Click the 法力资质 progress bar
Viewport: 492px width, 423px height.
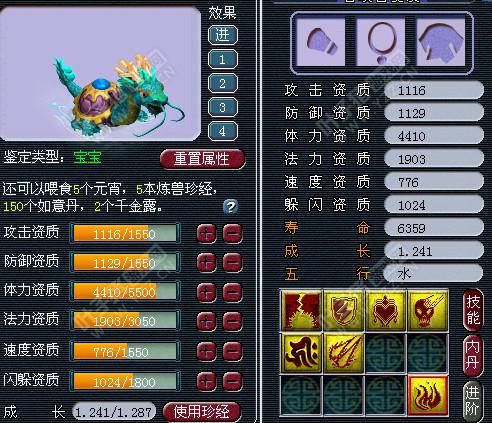click(x=125, y=321)
